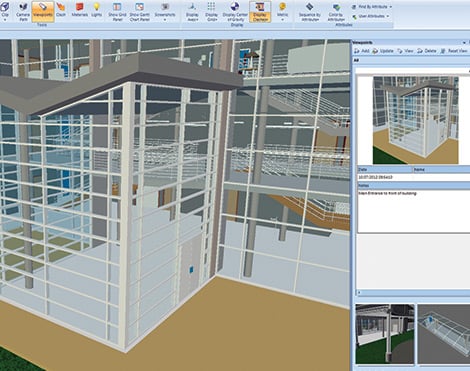Open the User Attributes menu

click(370, 16)
